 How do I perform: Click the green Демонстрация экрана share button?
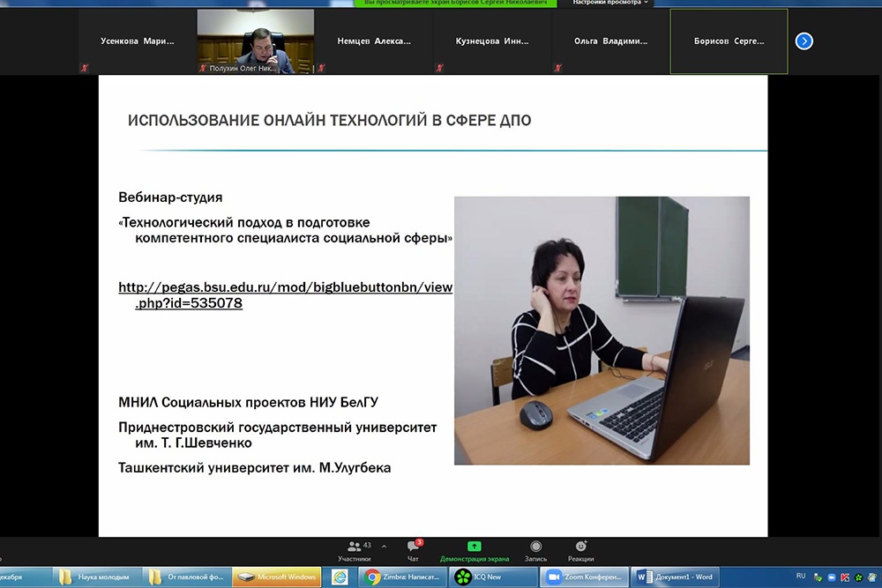[475, 551]
